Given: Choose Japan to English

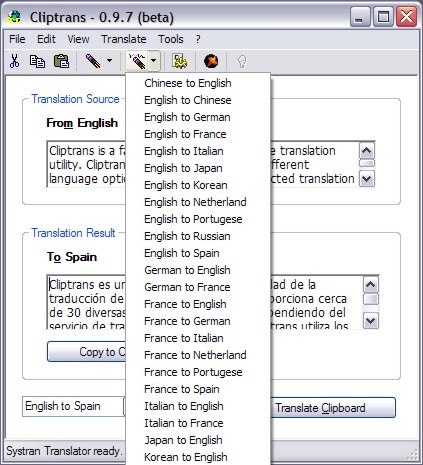Looking at the screenshot, I should (x=198, y=440).
